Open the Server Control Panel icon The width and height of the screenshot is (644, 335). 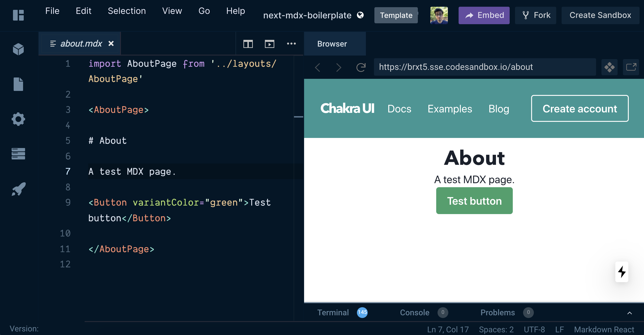click(18, 153)
